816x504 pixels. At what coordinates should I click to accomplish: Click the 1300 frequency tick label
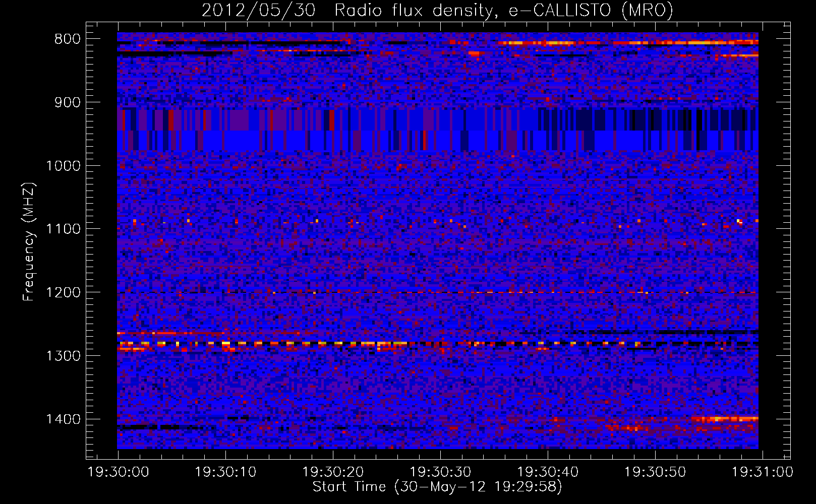63,356
